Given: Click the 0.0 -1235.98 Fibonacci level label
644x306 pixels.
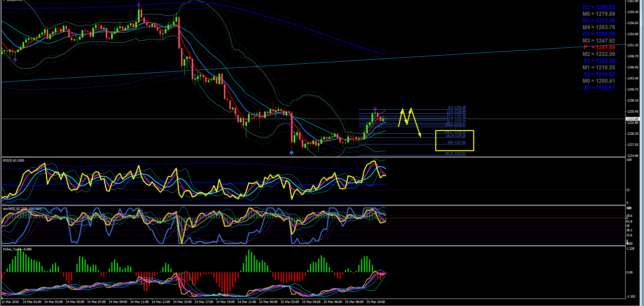Looking at the screenshot, I should [457, 108].
